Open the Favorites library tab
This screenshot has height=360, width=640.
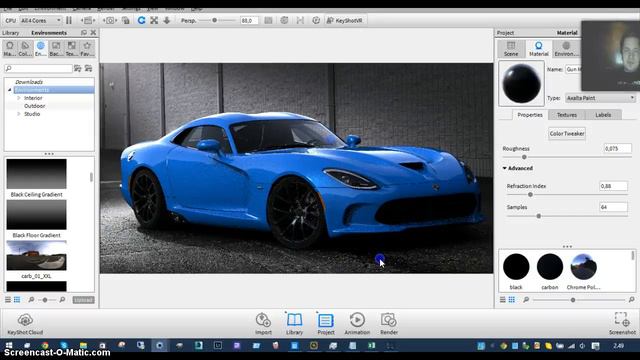pos(87,48)
